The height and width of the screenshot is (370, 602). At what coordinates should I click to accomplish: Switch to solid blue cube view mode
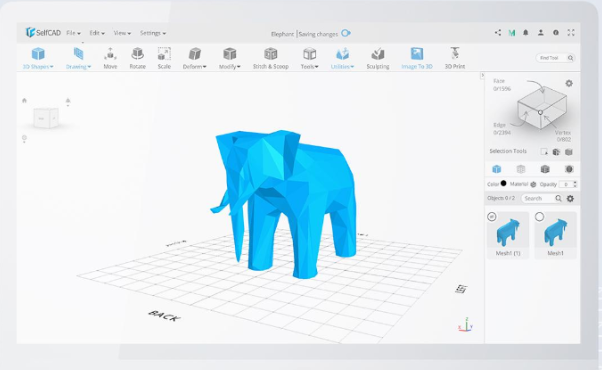496,169
